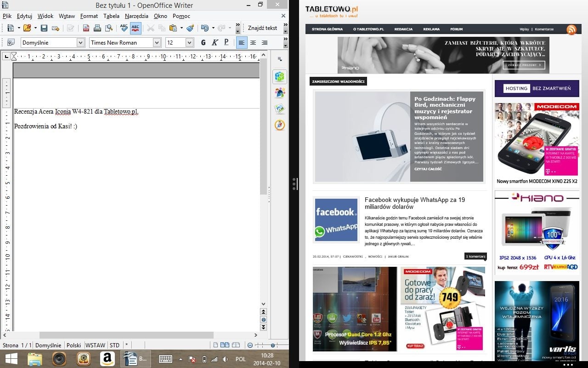
Task: Toggle AutoSpellcheck
Action: [x=136, y=28]
